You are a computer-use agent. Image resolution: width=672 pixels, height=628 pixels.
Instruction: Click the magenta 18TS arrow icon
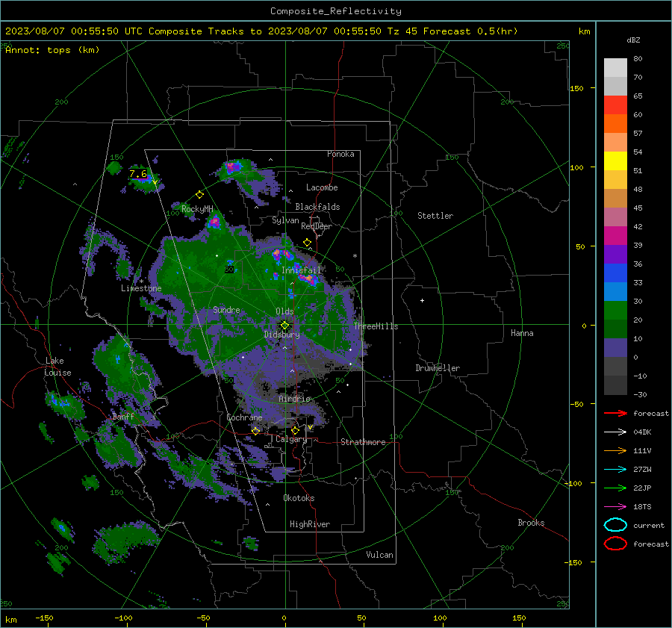(615, 507)
